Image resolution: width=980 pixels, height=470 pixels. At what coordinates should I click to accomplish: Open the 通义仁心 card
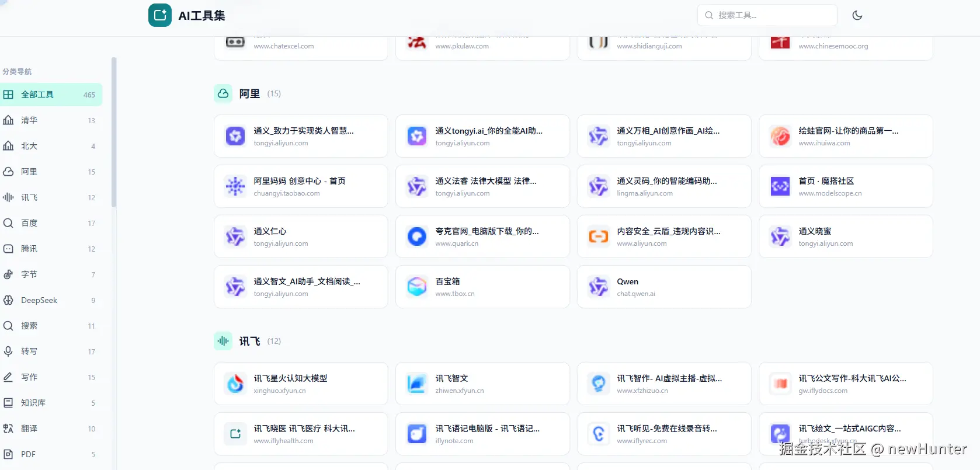coord(301,236)
